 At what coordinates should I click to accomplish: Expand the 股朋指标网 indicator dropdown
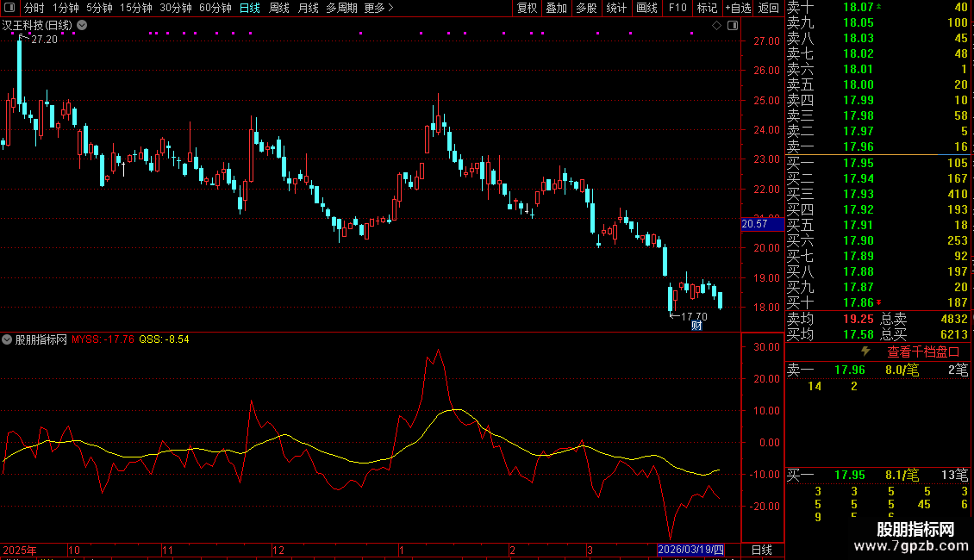pyautogui.click(x=8, y=339)
